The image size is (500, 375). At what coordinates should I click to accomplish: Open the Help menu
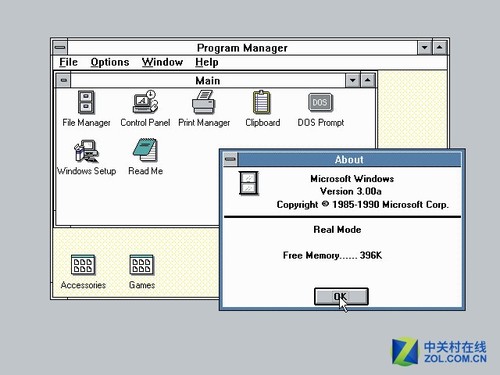click(207, 62)
